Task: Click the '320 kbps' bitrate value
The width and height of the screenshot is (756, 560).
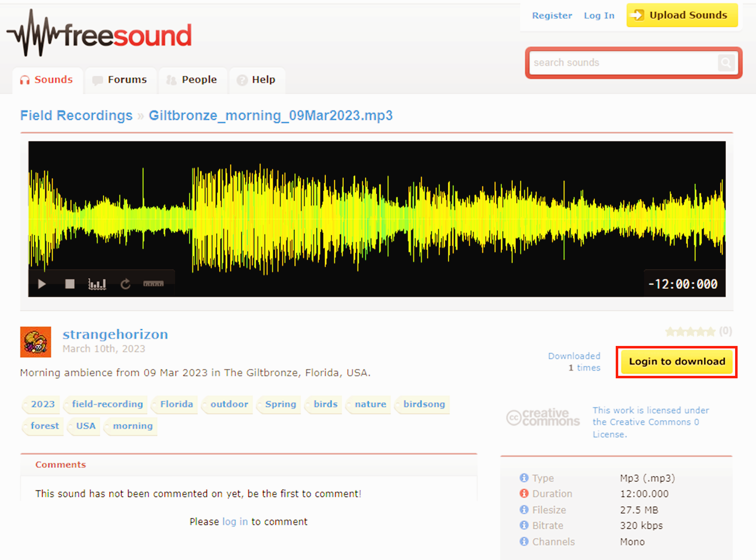Action: [x=641, y=526]
